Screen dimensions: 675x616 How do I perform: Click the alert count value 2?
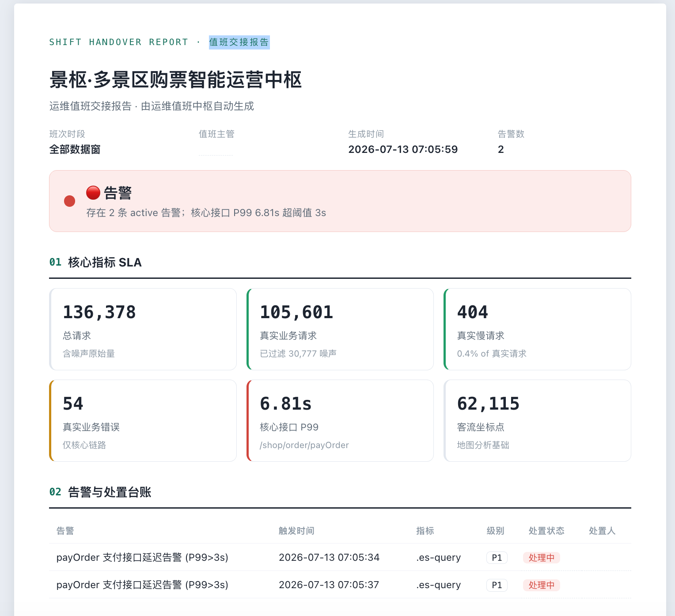pos(501,149)
